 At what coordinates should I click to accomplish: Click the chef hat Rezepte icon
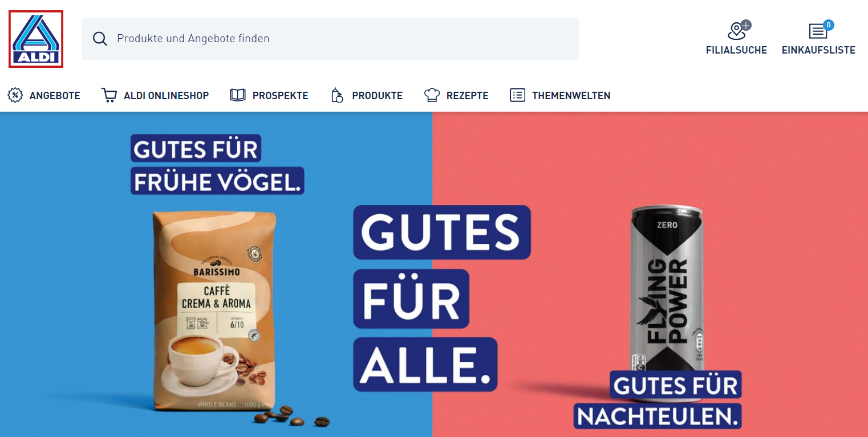point(432,95)
